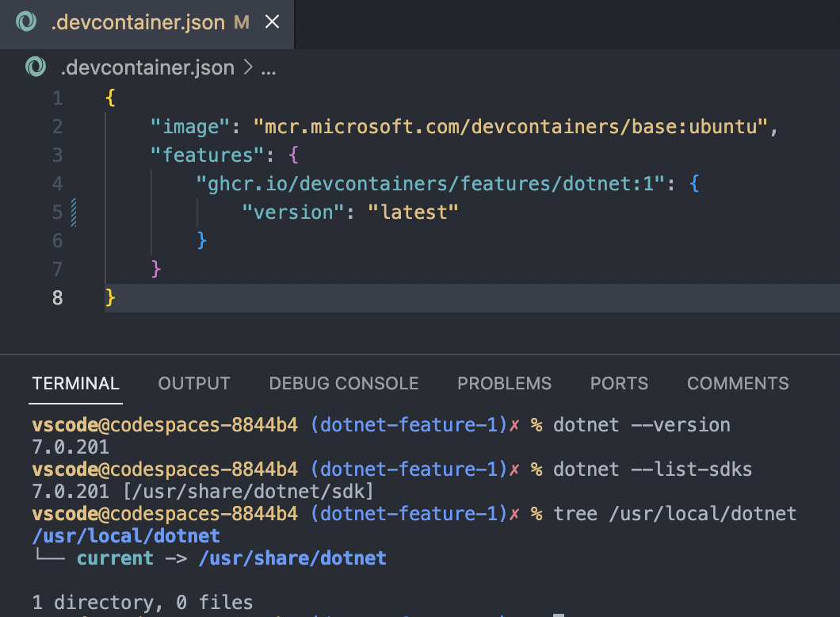Follow the /usr/share/dotnet symlink target link
The height and width of the screenshot is (617, 840).
click(292, 558)
